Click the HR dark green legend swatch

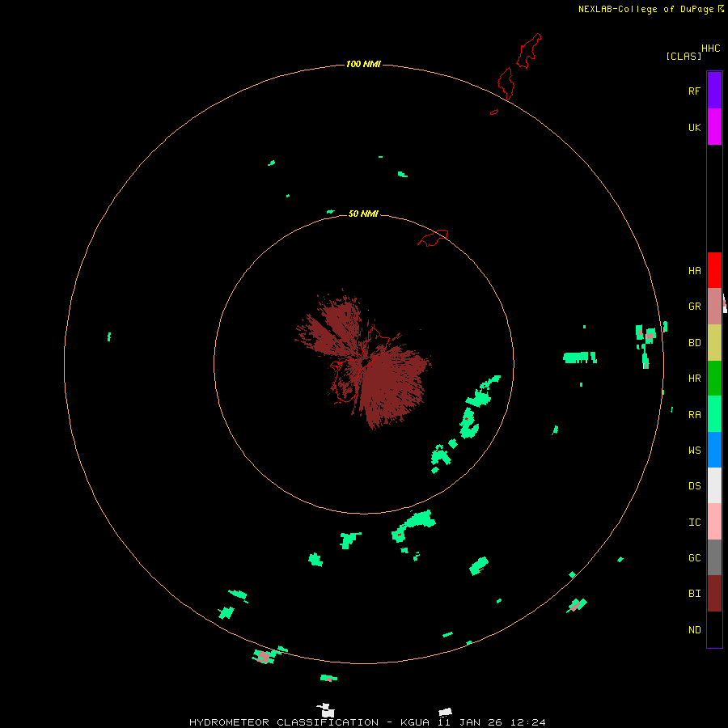(714, 378)
